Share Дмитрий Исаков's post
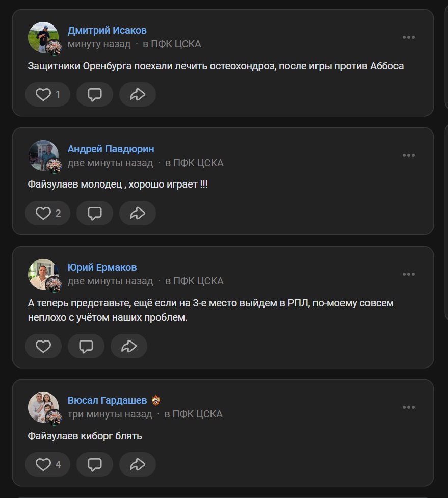448x498 pixels. point(137,94)
